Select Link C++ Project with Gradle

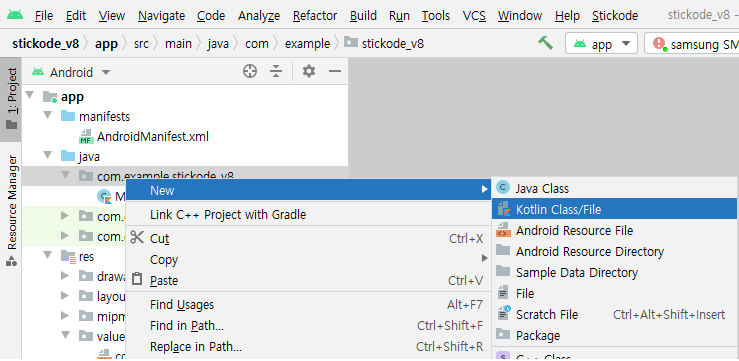[309, 214]
